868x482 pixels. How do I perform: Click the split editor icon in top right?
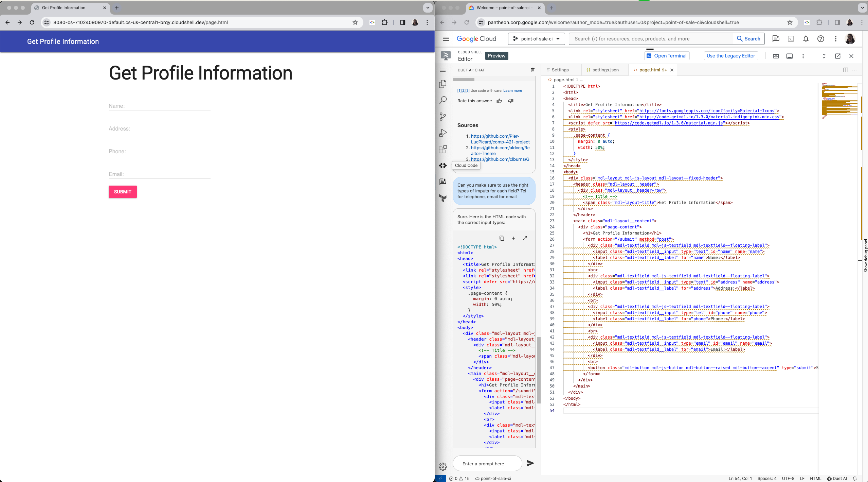846,69
